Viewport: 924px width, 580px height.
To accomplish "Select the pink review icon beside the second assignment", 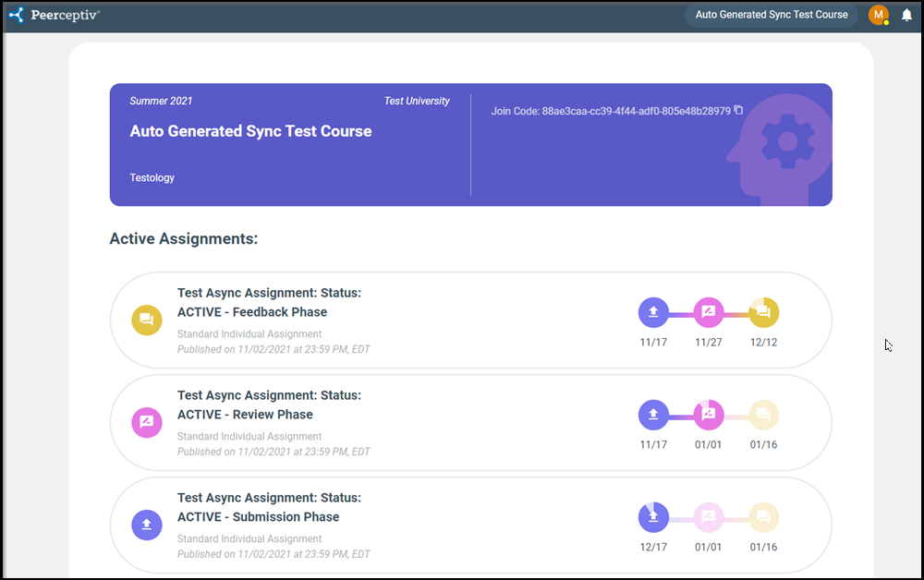I will [147, 423].
